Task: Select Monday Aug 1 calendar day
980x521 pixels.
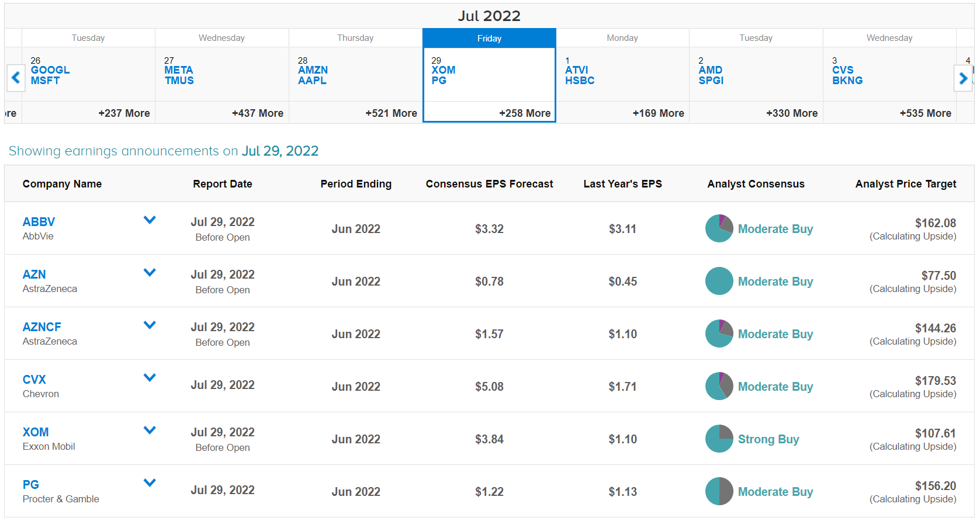Action: [x=622, y=76]
